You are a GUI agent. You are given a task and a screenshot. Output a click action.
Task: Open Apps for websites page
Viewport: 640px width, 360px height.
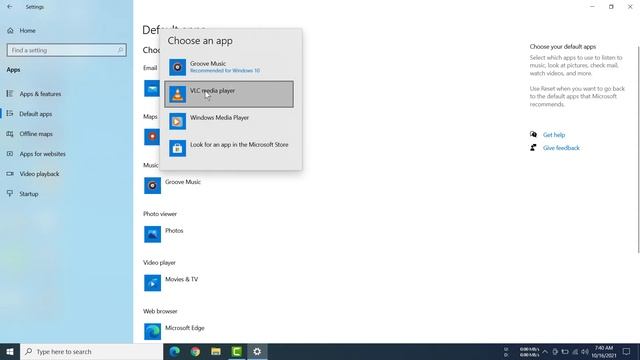pos(42,154)
